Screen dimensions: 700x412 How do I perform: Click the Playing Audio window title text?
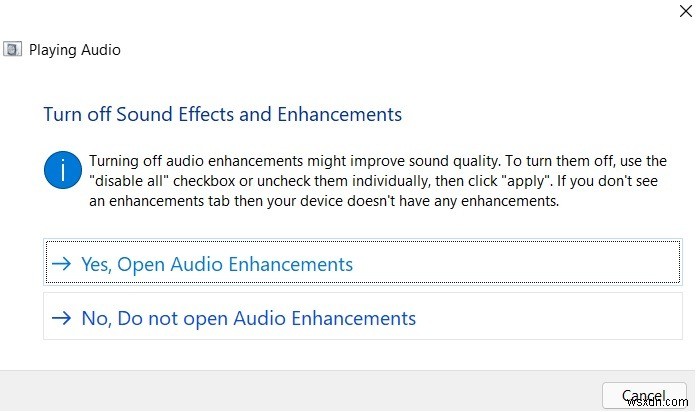tap(75, 49)
